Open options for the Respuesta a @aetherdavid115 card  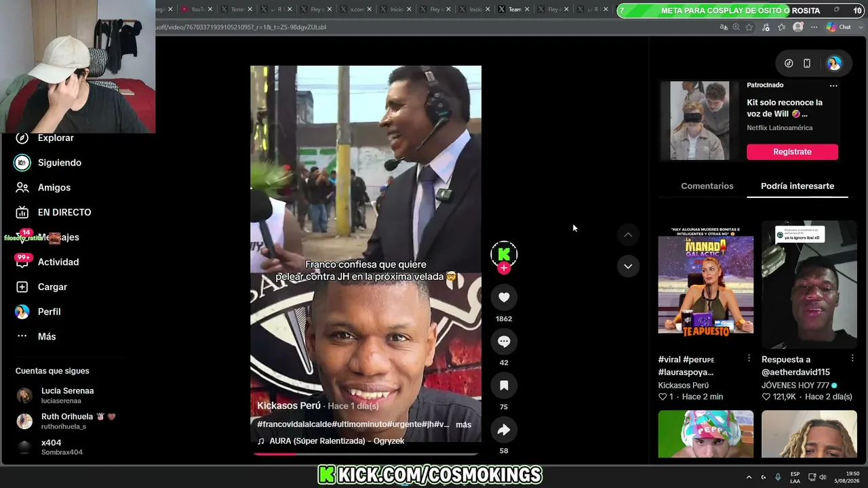(x=852, y=359)
